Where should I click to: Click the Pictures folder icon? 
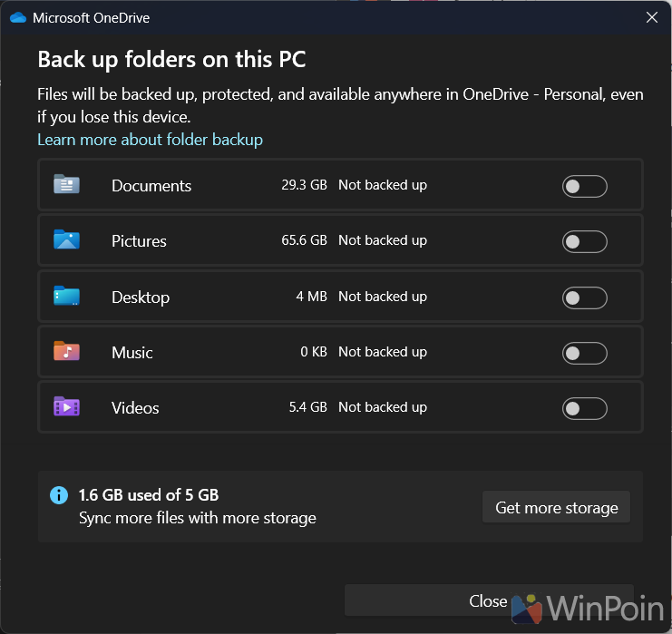(x=66, y=240)
